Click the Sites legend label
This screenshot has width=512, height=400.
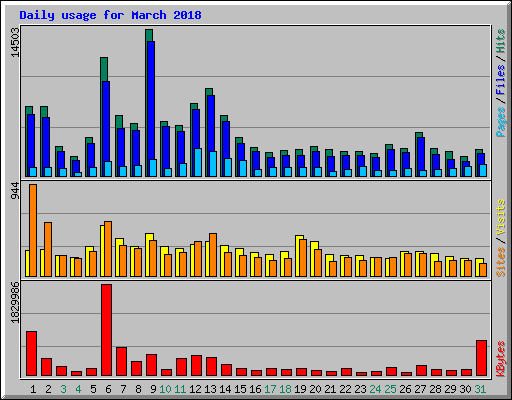pos(500,262)
